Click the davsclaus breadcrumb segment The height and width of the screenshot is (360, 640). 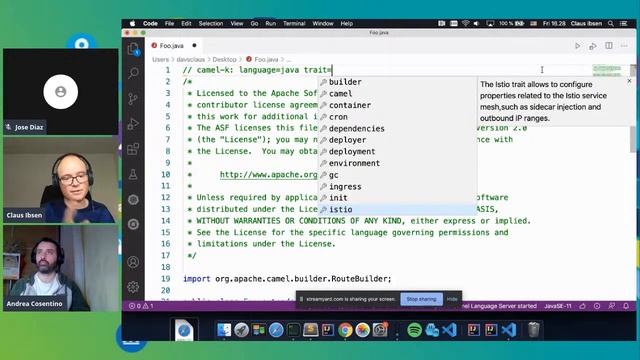click(x=191, y=60)
